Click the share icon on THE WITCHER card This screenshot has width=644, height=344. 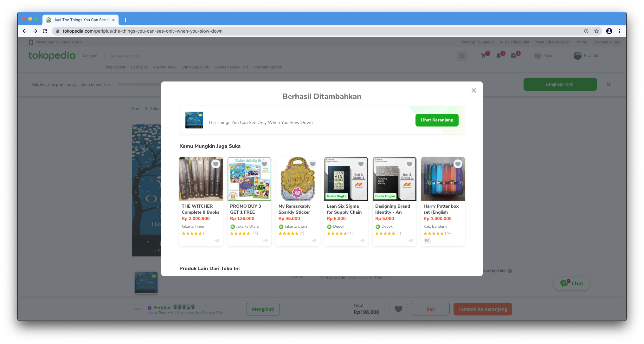tap(217, 241)
